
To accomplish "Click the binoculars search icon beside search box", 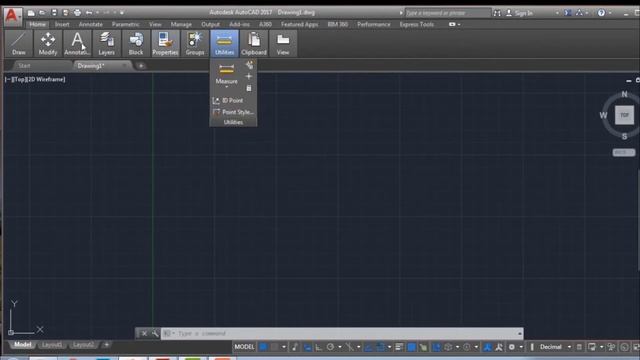I will pyautogui.click(x=497, y=13).
